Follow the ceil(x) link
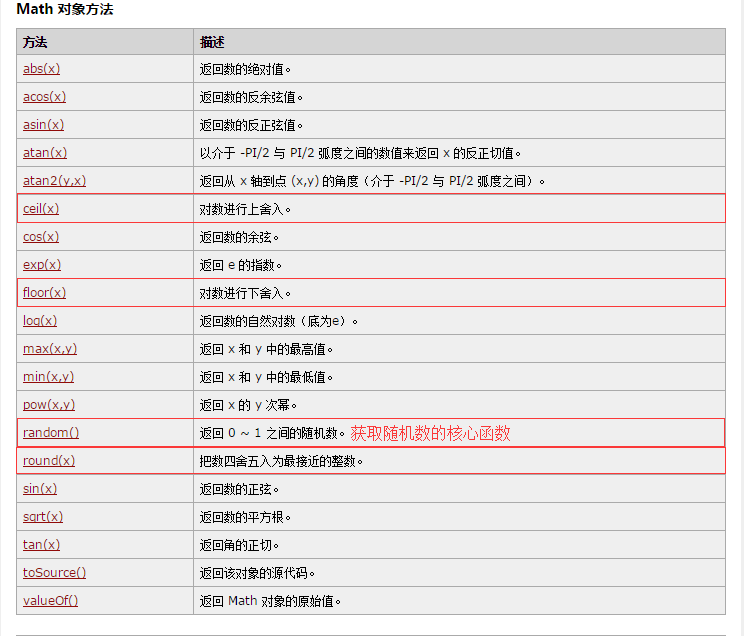 point(41,209)
